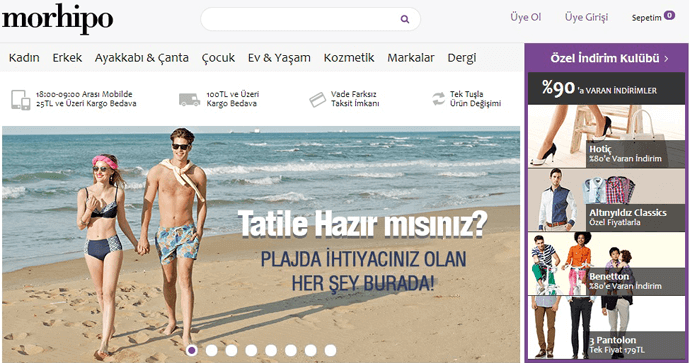Click the search magnifier icon

click(405, 19)
